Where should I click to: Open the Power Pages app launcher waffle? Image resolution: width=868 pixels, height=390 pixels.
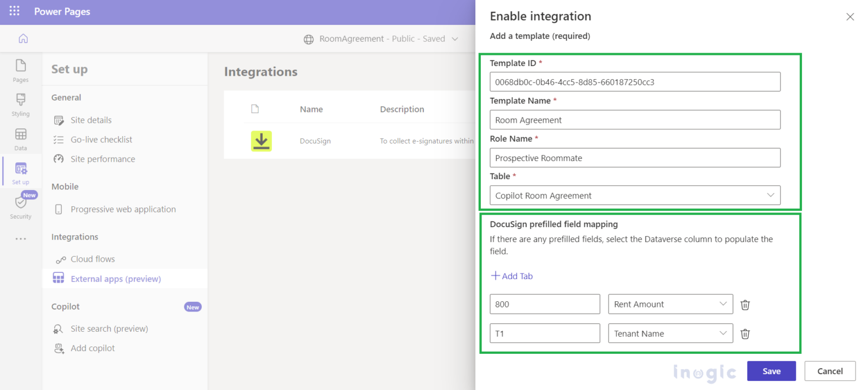point(14,11)
